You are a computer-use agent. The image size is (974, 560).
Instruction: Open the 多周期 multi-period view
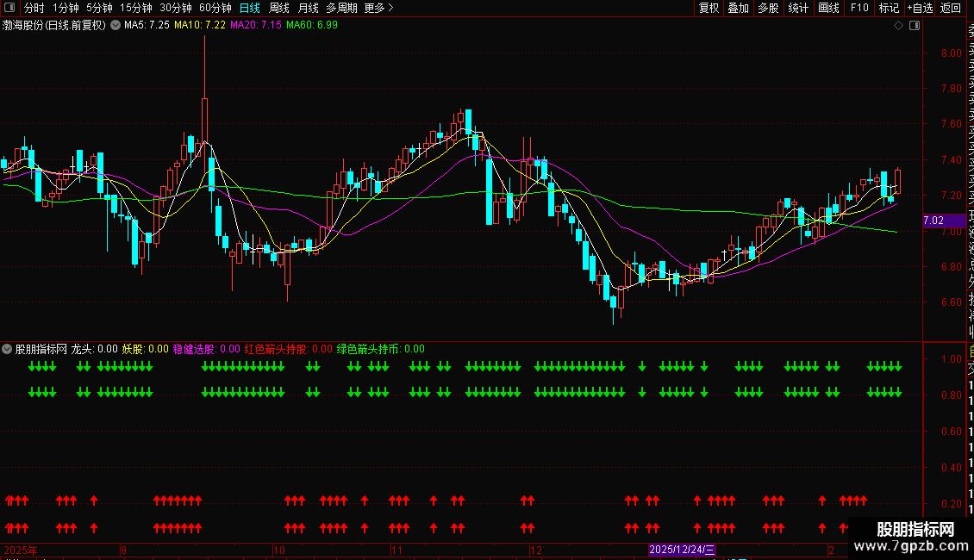(x=341, y=8)
